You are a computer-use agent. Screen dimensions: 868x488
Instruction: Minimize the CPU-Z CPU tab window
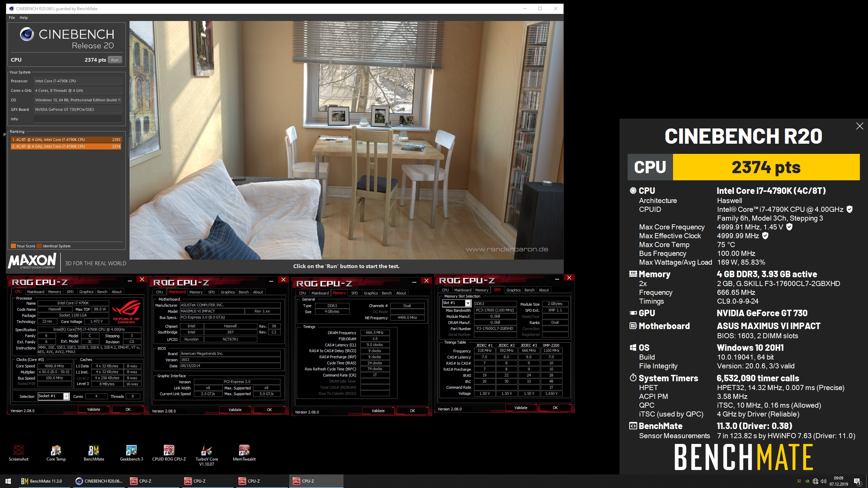[x=130, y=280]
